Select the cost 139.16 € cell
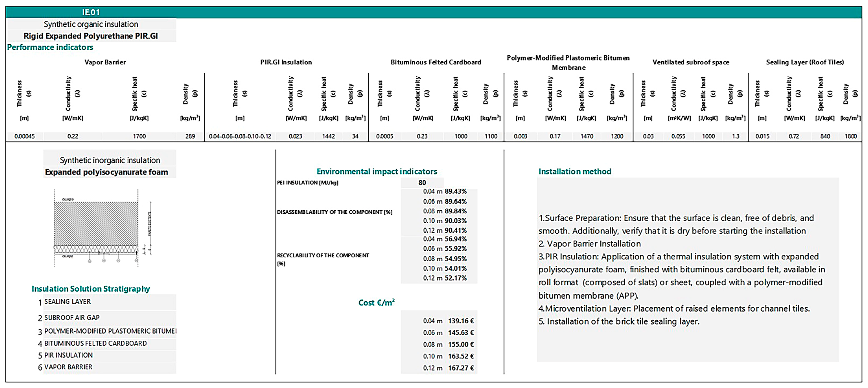 [x=461, y=321]
